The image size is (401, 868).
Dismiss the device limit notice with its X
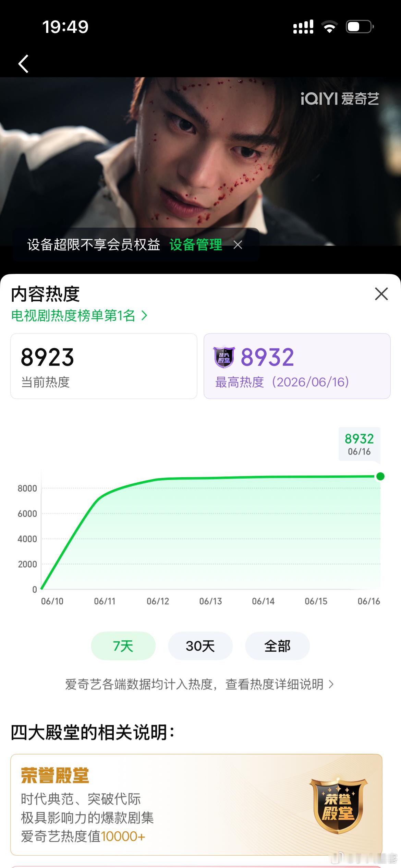pos(238,245)
